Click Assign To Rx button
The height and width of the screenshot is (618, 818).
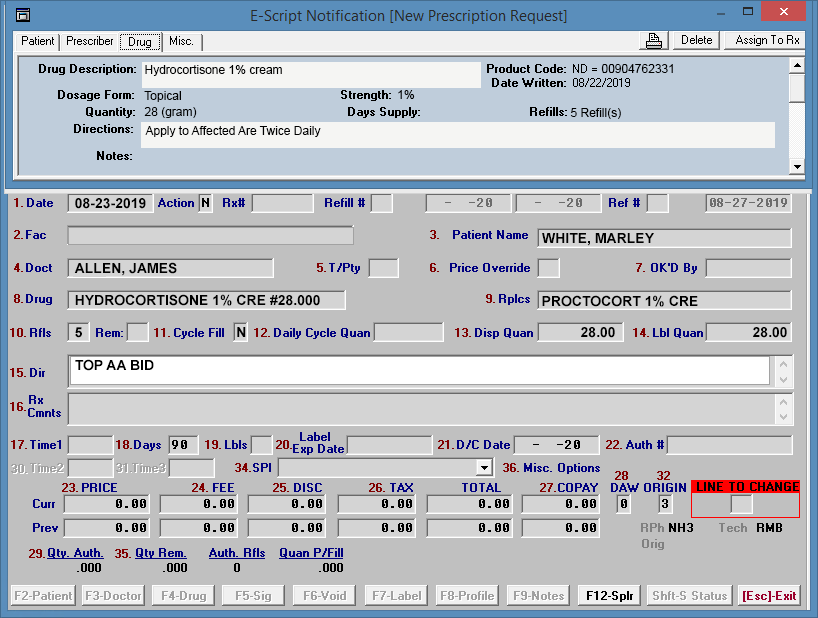tap(767, 40)
